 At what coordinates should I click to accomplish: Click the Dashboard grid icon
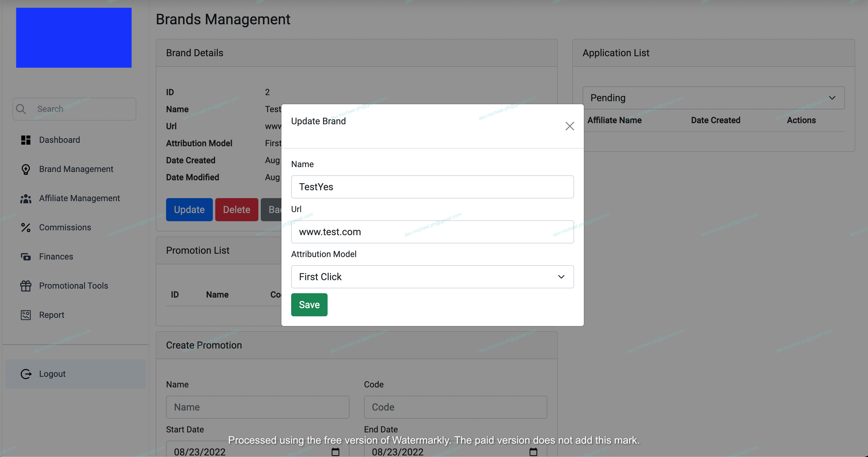coord(26,140)
